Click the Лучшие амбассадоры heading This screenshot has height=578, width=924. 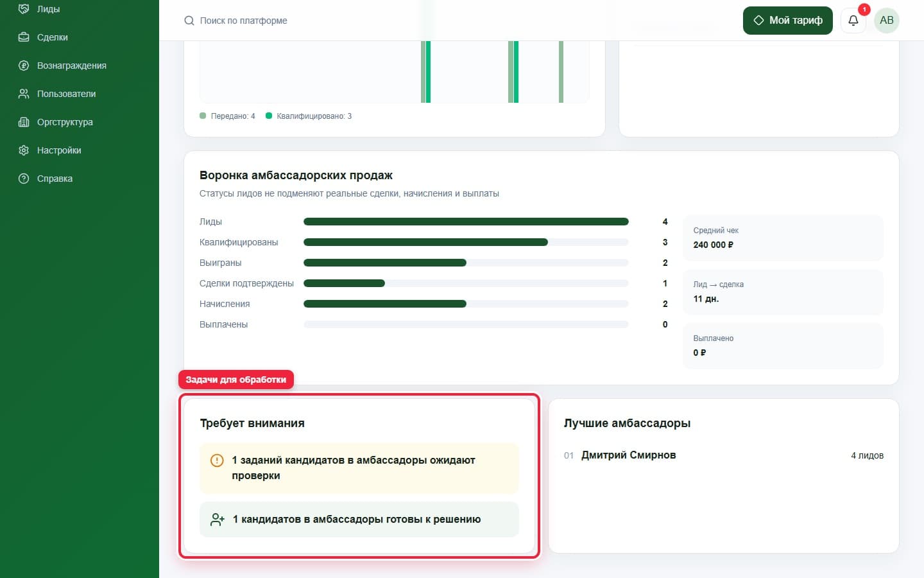point(627,423)
